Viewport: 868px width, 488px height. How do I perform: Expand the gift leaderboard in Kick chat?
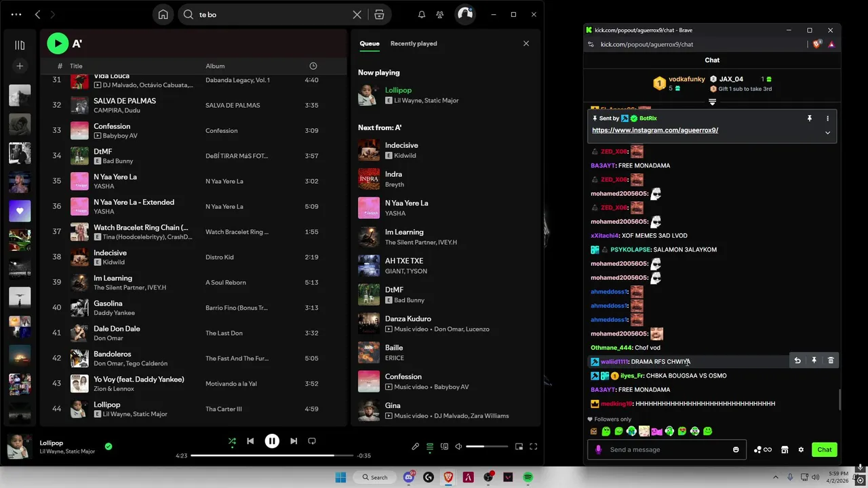(x=712, y=102)
